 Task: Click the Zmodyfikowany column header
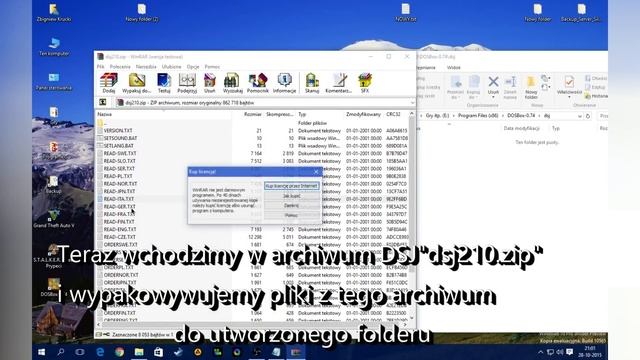point(363,114)
